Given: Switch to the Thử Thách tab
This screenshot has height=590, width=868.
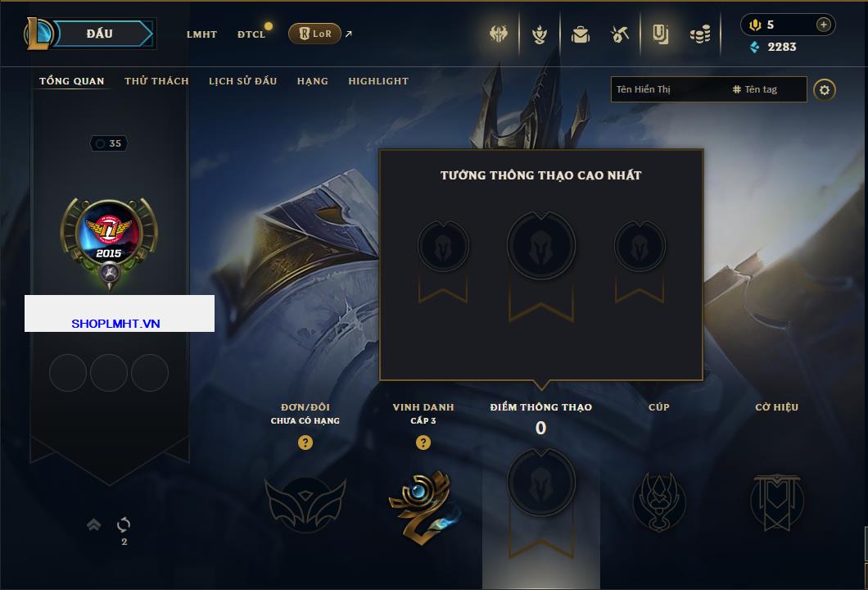Looking at the screenshot, I should pyautogui.click(x=156, y=81).
